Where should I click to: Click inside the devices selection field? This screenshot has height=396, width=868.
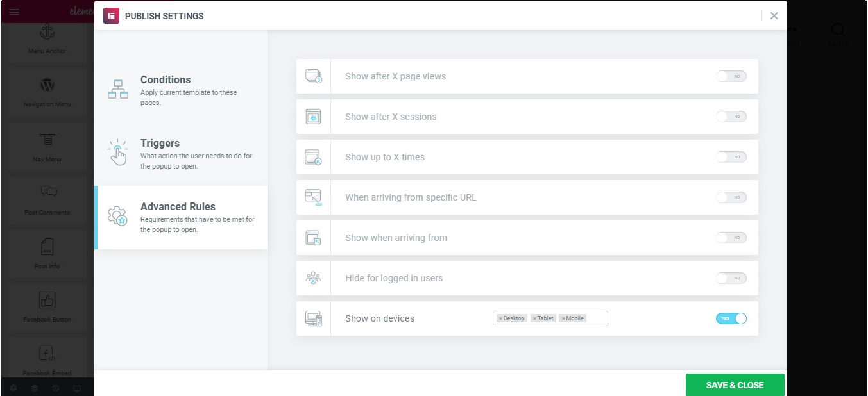(550, 318)
